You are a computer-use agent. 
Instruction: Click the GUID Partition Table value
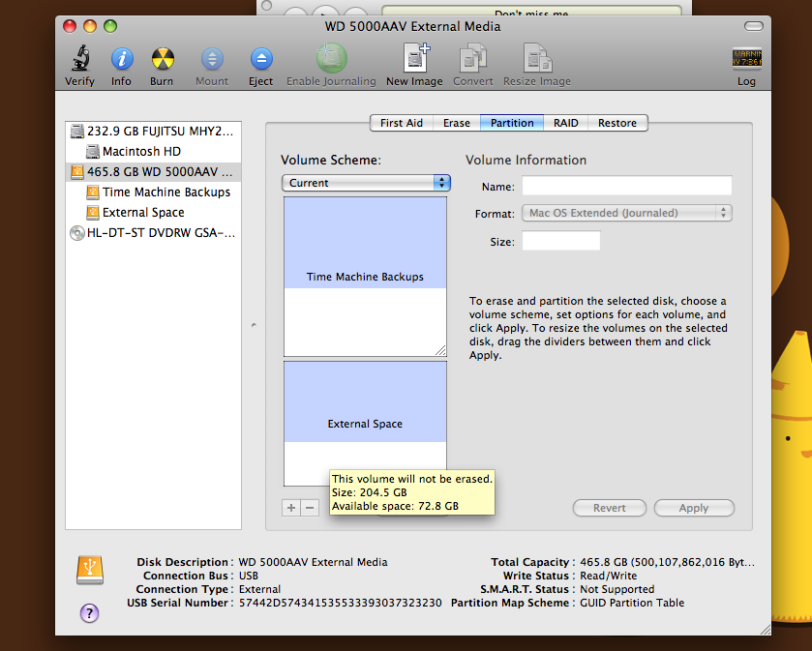tap(632, 603)
